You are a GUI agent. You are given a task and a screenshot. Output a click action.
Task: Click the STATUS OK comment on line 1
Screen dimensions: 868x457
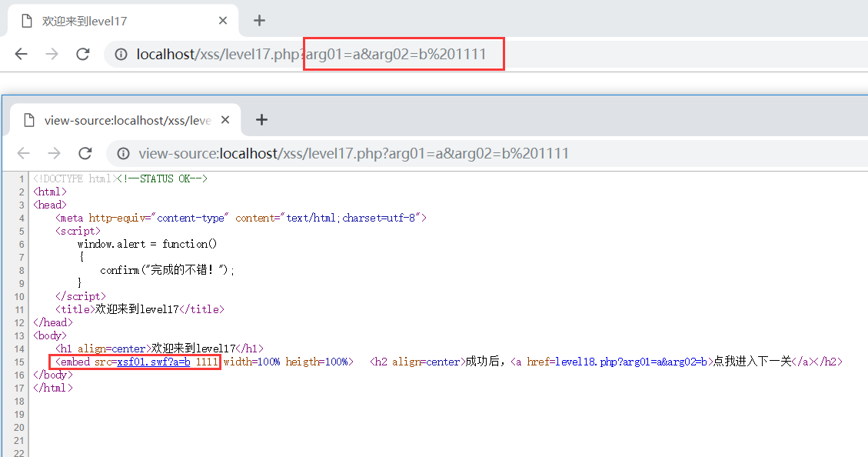[162, 178]
